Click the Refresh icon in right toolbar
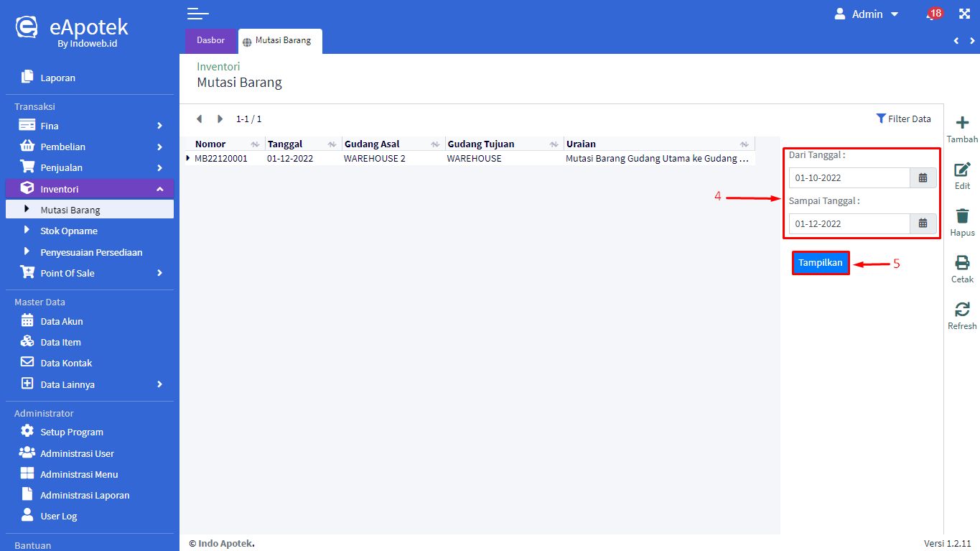The image size is (980, 551). 962,310
